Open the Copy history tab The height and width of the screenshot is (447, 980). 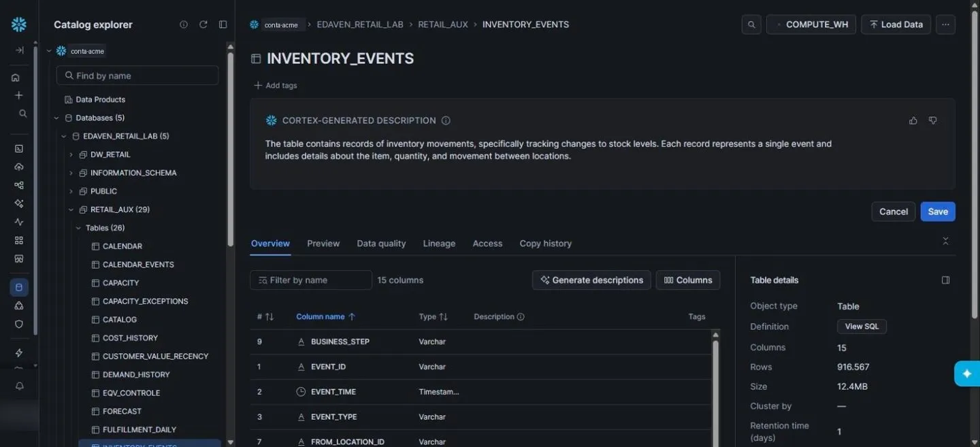pyautogui.click(x=546, y=244)
